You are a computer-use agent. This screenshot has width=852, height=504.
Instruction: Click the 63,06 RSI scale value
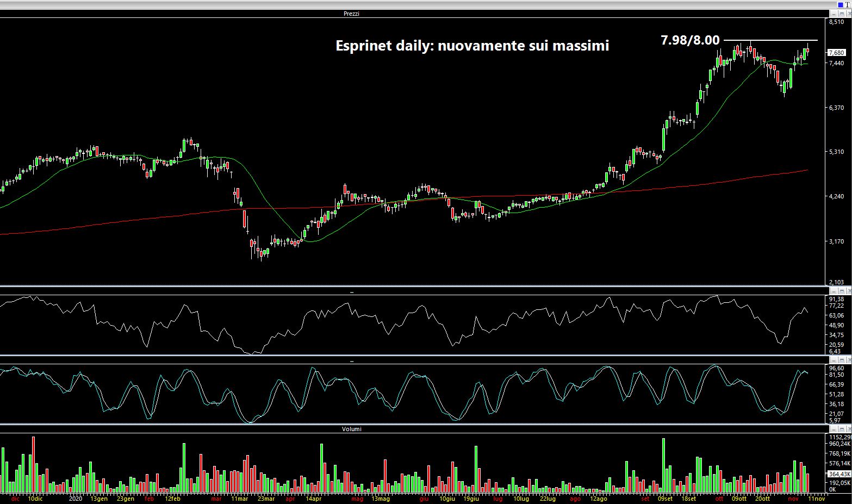836,315
